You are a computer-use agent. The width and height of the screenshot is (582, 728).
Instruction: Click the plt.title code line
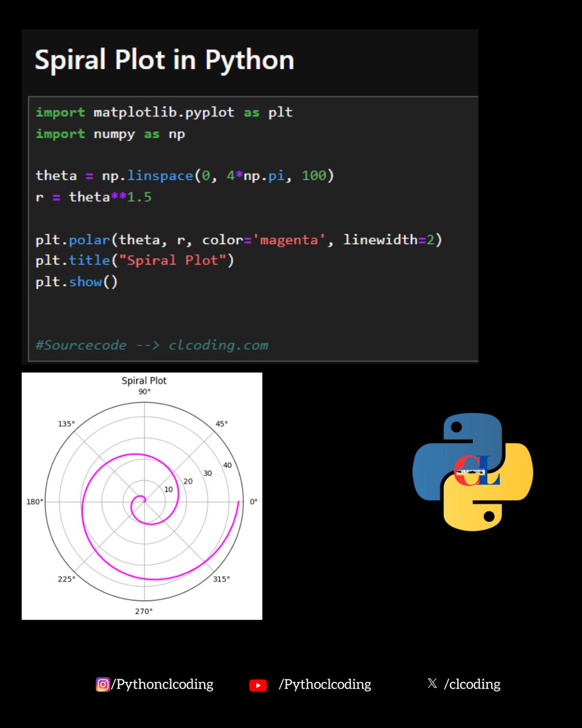point(134,261)
